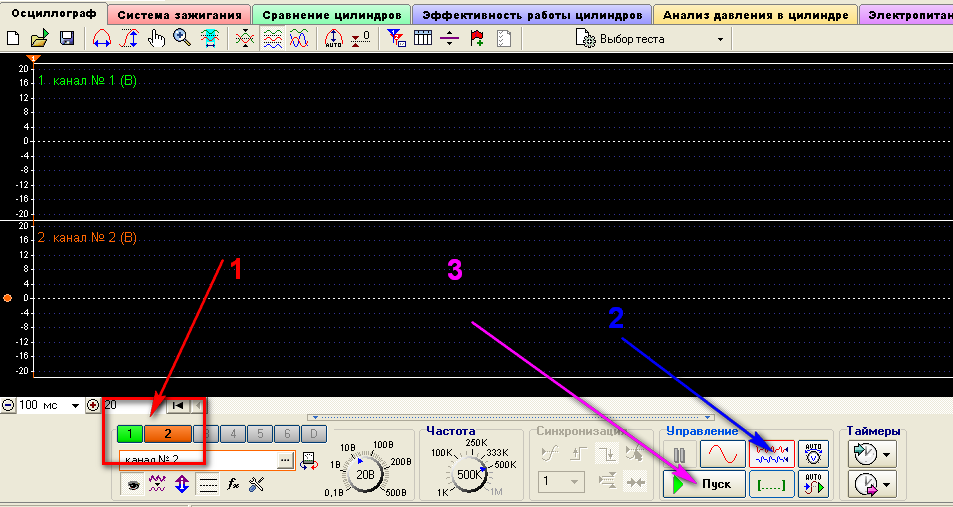Toggle separate stacked channels view
953x507 pixels.
pyautogui.click(x=272, y=40)
